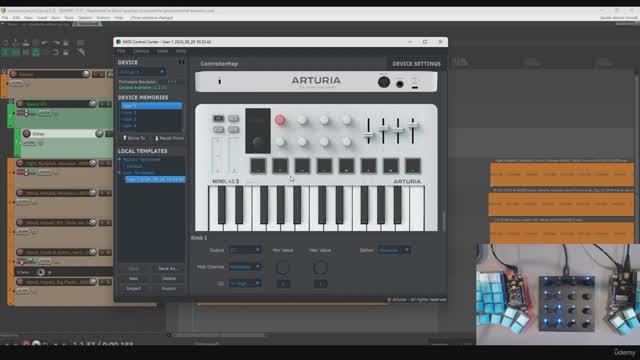Select Knob 7 in the bottom knob row
640x360 pixels.
pos(324,142)
